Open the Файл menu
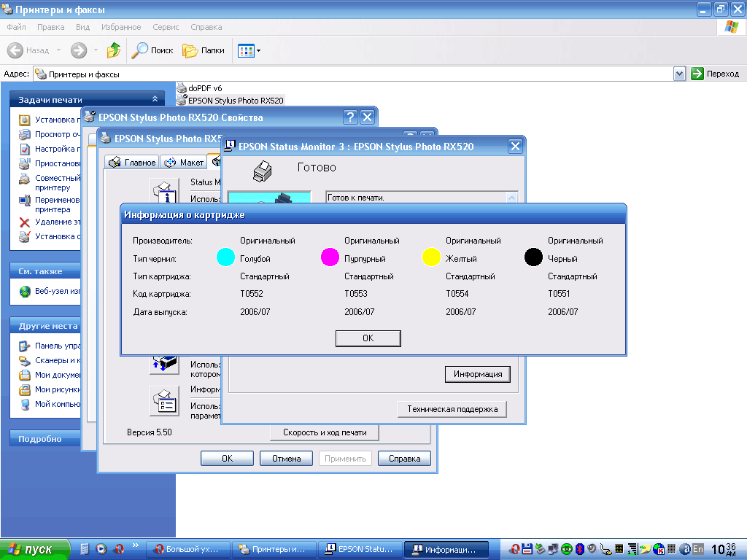 [x=16, y=27]
